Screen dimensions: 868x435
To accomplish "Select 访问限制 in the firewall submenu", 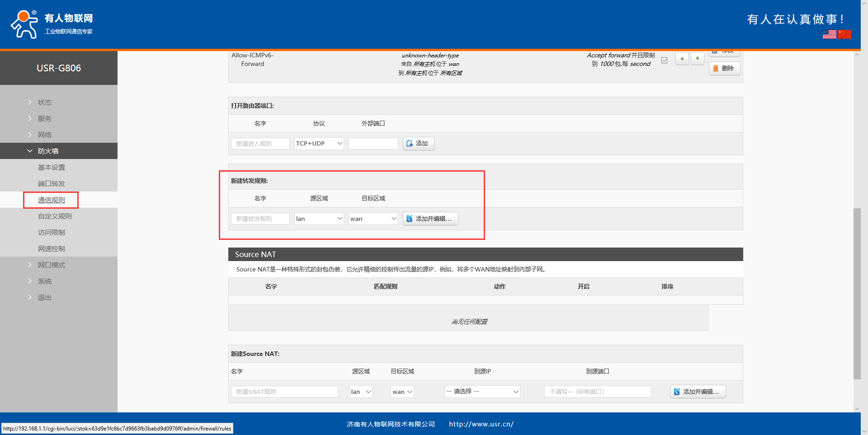I will (x=52, y=233).
